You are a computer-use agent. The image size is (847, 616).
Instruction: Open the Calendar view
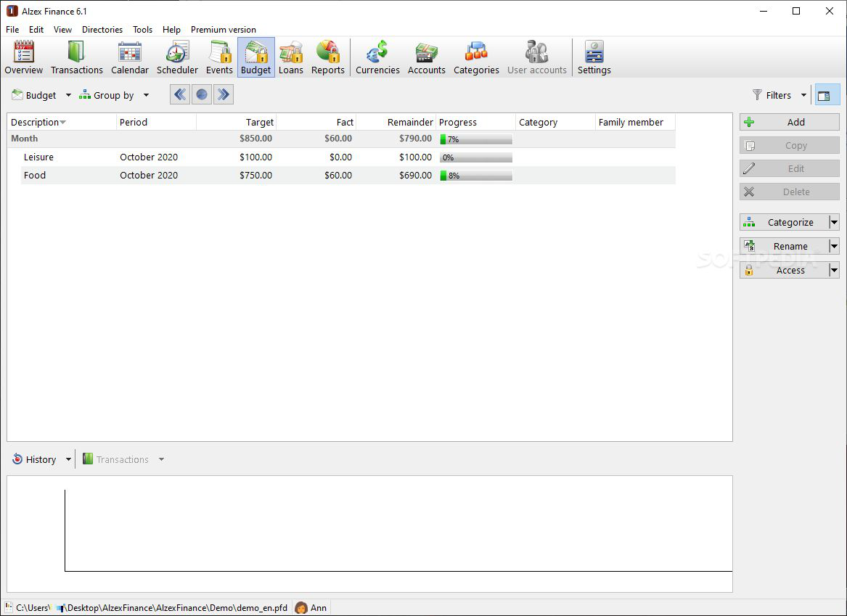[130, 57]
